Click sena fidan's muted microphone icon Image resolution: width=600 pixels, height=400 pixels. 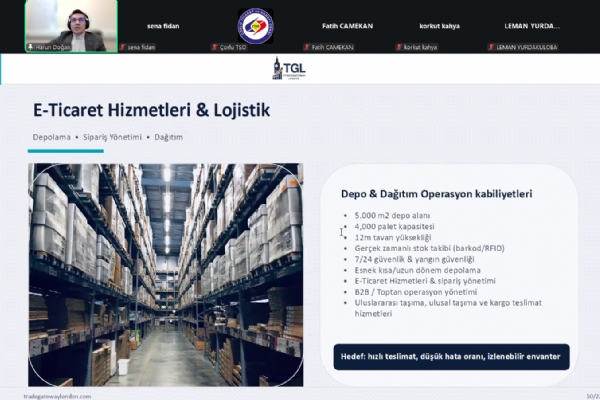tap(122, 47)
